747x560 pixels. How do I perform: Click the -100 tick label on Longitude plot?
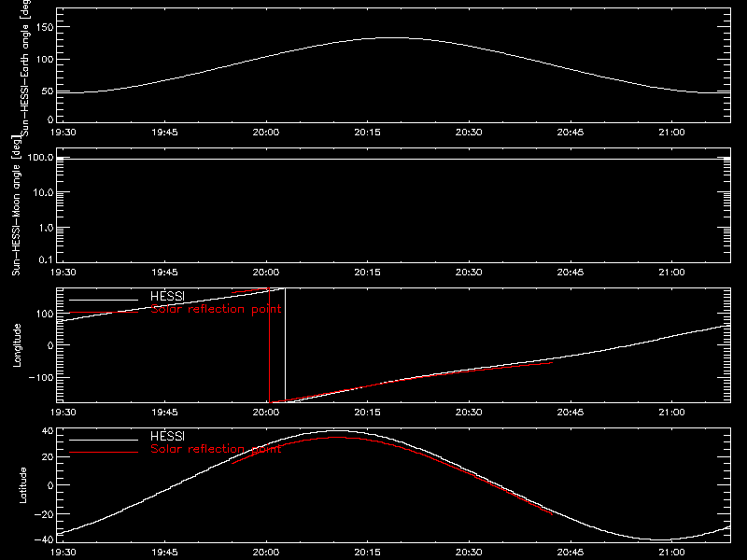click(41, 377)
